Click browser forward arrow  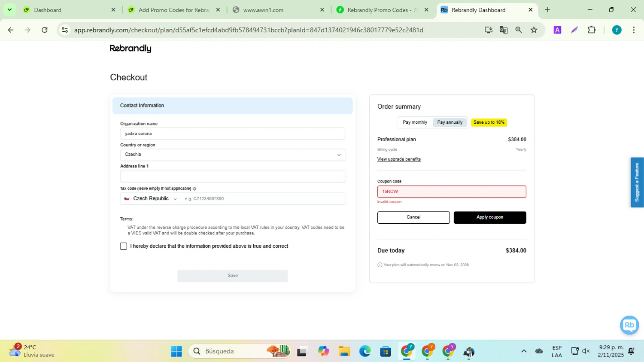(27, 30)
